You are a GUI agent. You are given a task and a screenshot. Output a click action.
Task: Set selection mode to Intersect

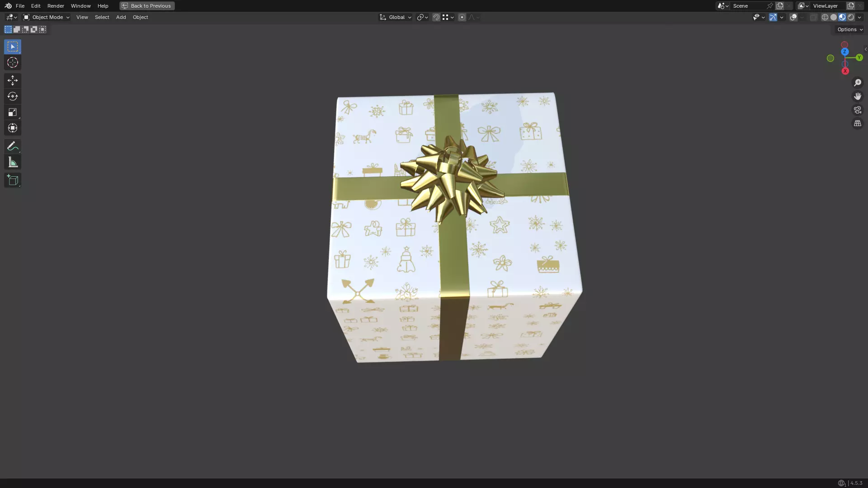pos(42,29)
